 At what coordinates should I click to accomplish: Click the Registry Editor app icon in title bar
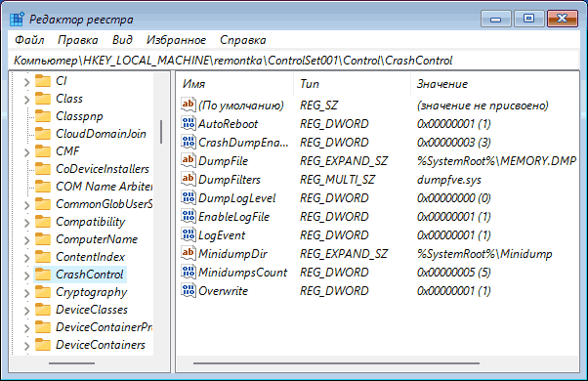17,20
